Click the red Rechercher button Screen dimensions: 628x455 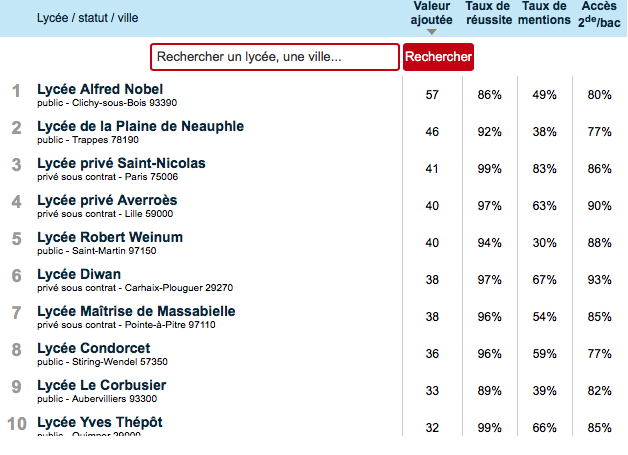click(438, 57)
